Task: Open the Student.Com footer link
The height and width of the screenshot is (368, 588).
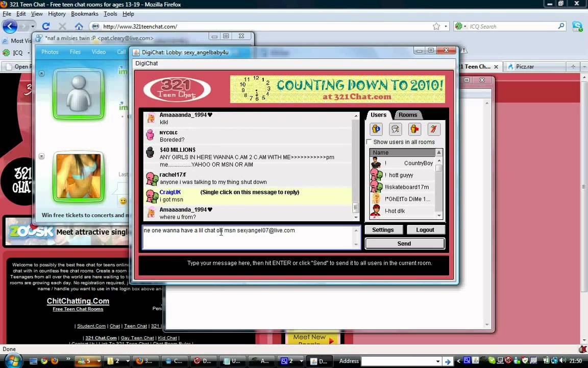Action: coord(91,326)
